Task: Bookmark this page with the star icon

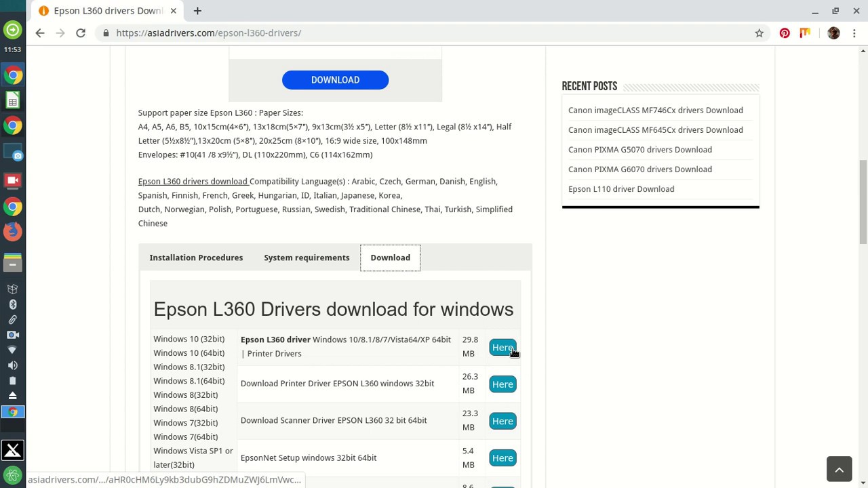Action: click(x=759, y=33)
